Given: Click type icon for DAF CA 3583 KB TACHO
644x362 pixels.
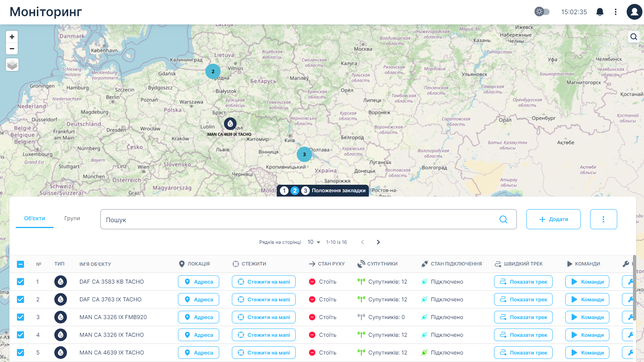Looking at the screenshot, I should [x=61, y=282].
